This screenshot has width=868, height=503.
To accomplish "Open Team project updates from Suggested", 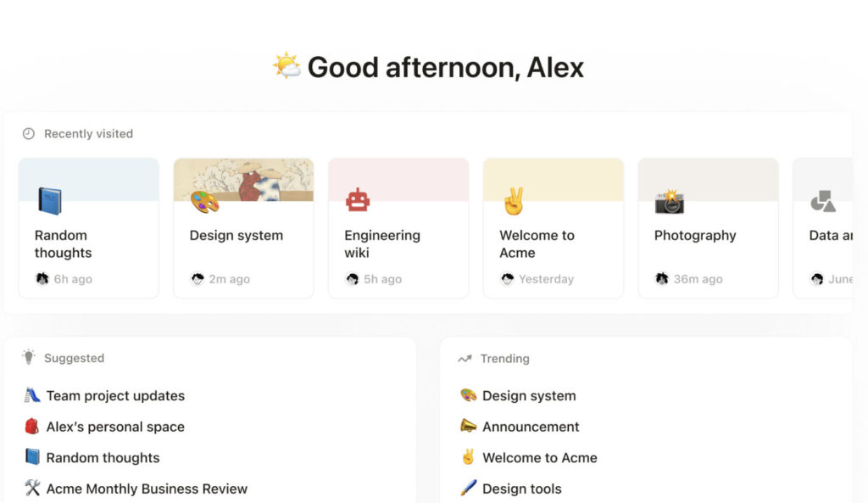I will coord(114,395).
